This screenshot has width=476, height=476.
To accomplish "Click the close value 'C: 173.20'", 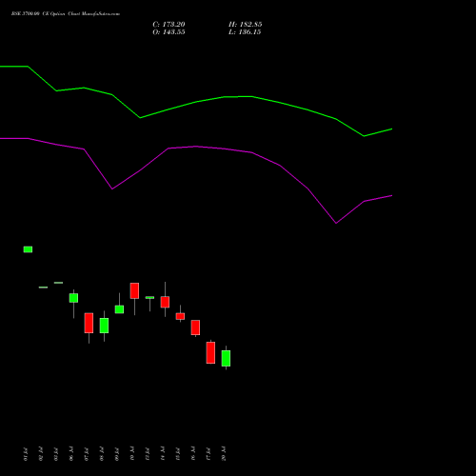I will 169,25.
